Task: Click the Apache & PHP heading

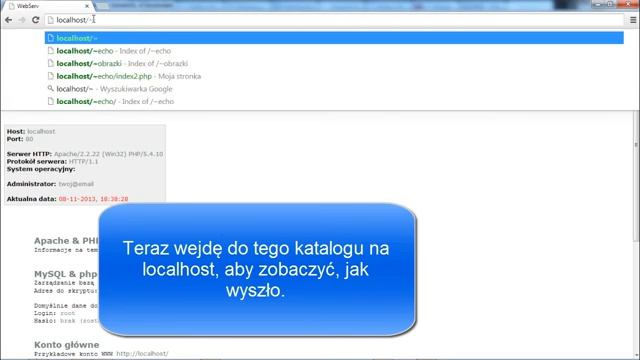Action: point(66,241)
